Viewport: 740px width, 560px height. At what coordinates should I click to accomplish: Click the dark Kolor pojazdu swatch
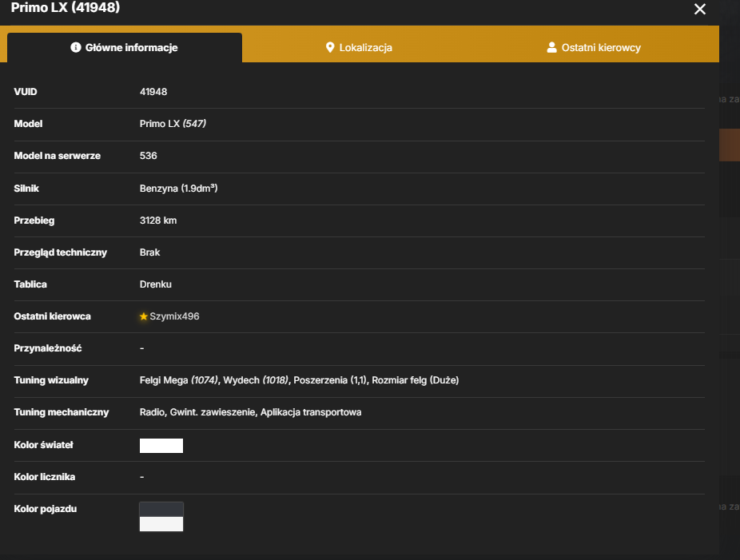point(161,510)
